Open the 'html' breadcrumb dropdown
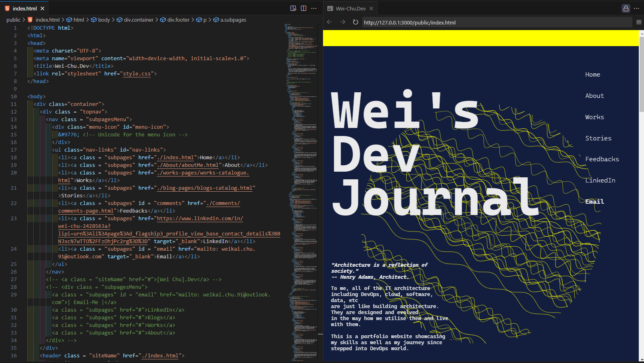This screenshot has width=644, height=363. (x=75, y=20)
